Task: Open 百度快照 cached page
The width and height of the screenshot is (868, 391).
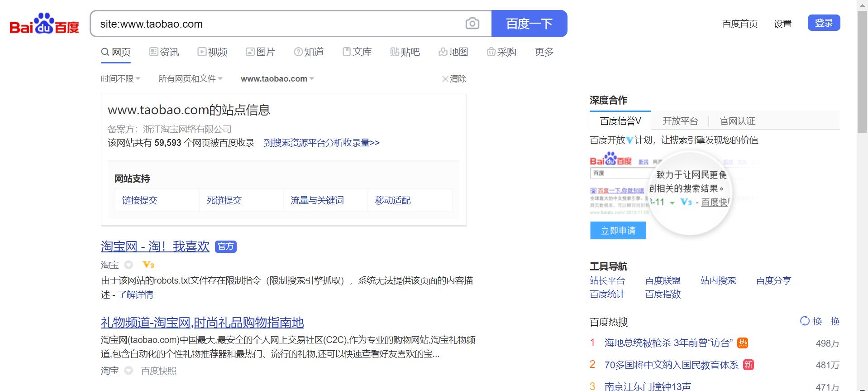Action: [159, 371]
